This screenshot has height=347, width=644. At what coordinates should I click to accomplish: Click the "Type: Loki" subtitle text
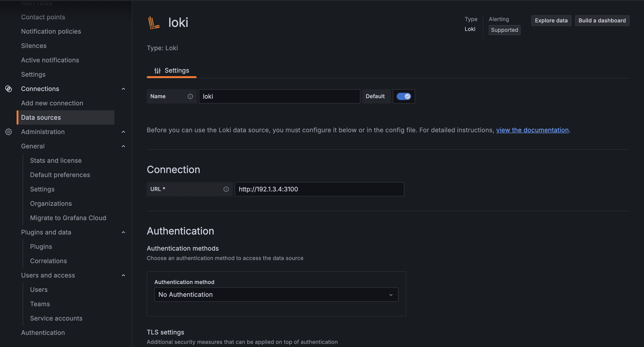[162, 48]
